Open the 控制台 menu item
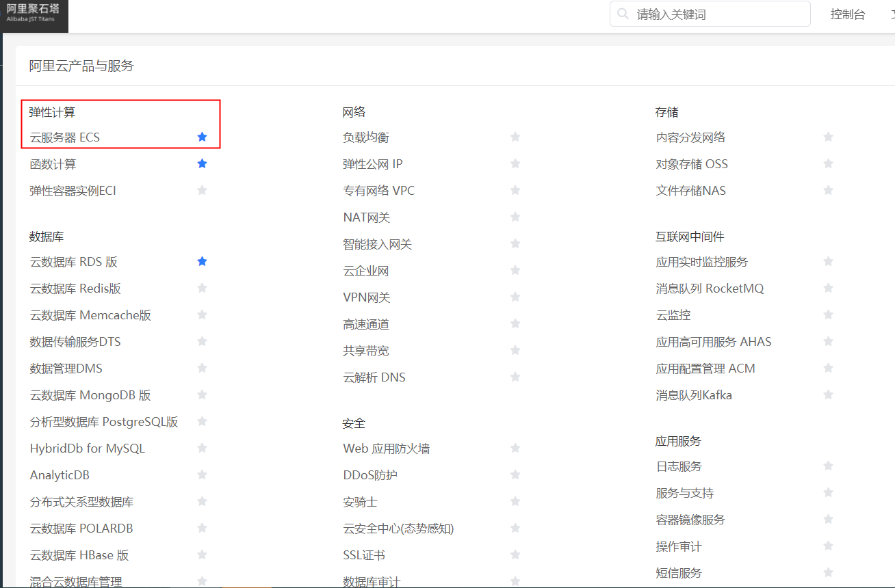Image resolution: width=895 pixels, height=588 pixels. [847, 14]
